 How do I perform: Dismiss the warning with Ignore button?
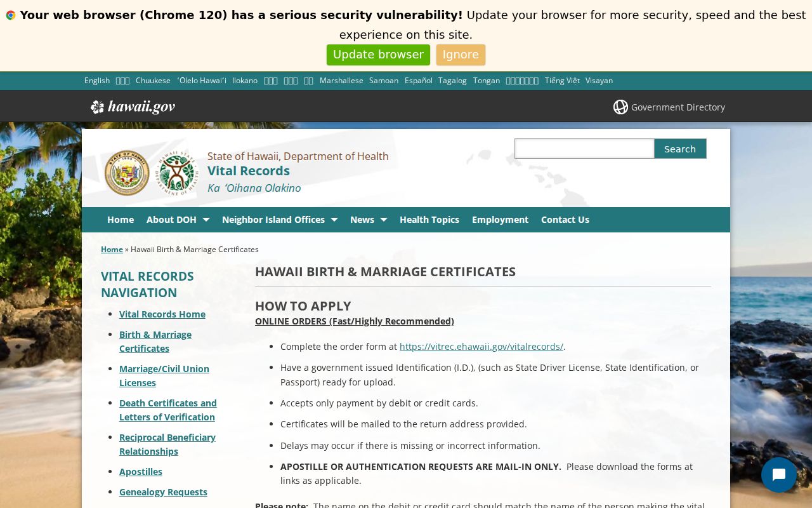[x=461, y=55]
